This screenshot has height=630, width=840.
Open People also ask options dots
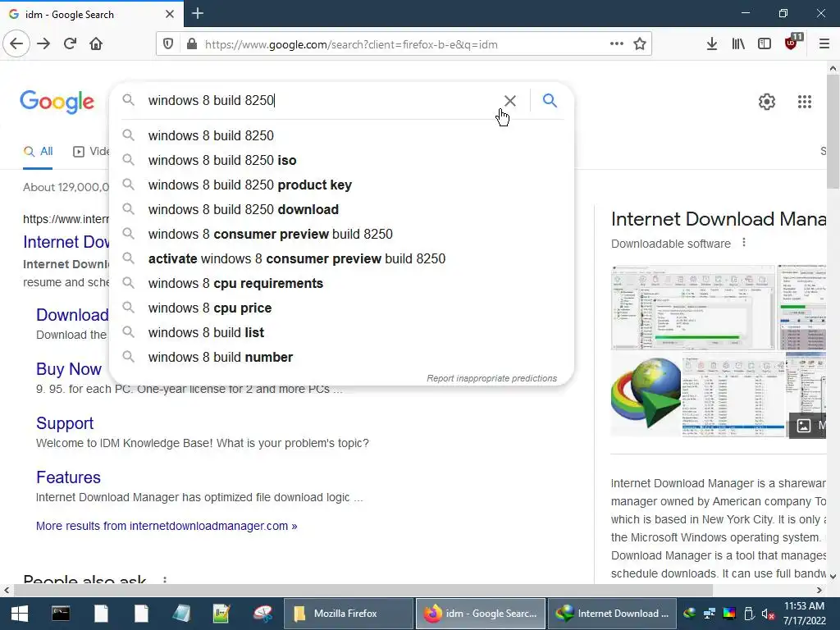(x=164, y=580)
